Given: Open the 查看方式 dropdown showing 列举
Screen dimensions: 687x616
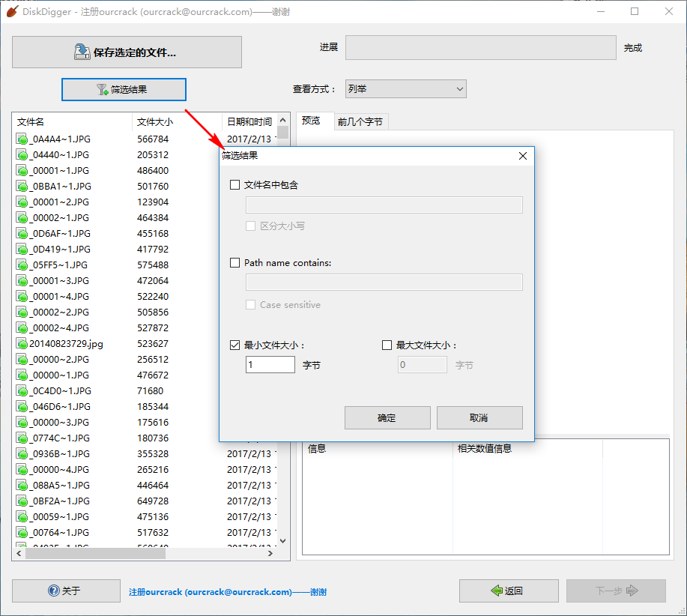Looking at the screenshot, I should click(x=406, y=89).
